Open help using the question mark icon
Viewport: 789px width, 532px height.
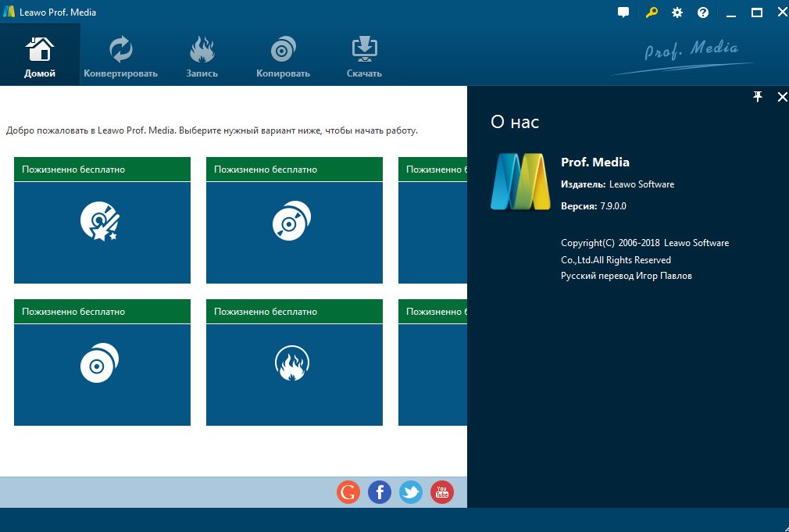pyautogui.click(x=703, y=12)
